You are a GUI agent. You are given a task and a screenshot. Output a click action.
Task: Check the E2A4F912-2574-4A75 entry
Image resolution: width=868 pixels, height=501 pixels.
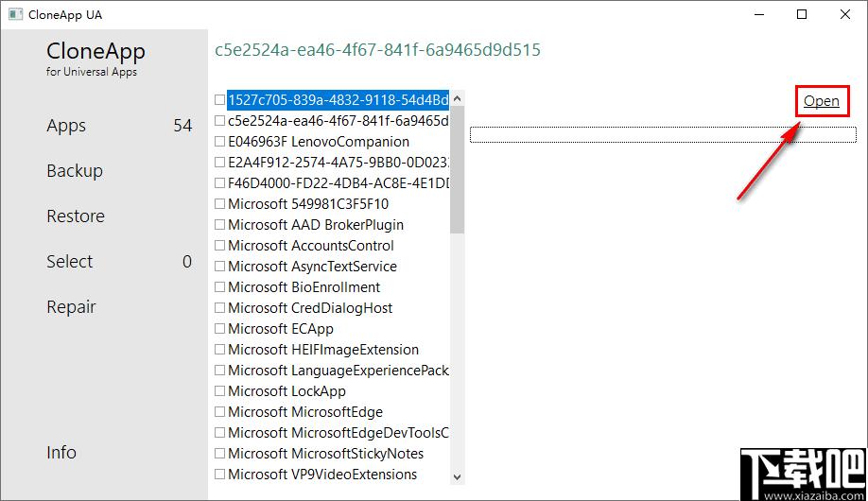pos(219,163)
